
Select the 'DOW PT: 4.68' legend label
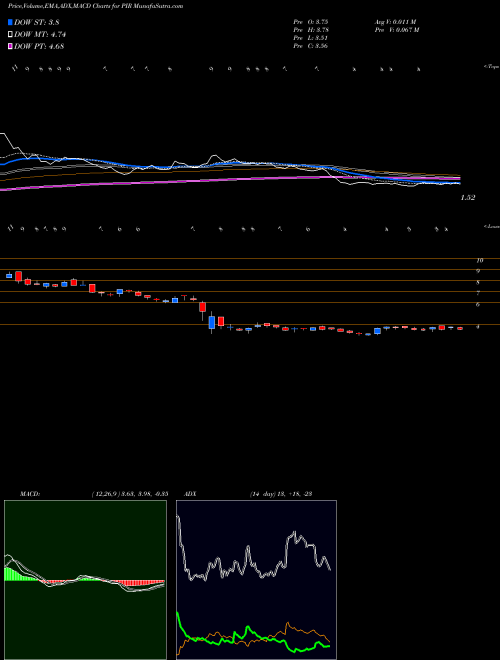39,46
